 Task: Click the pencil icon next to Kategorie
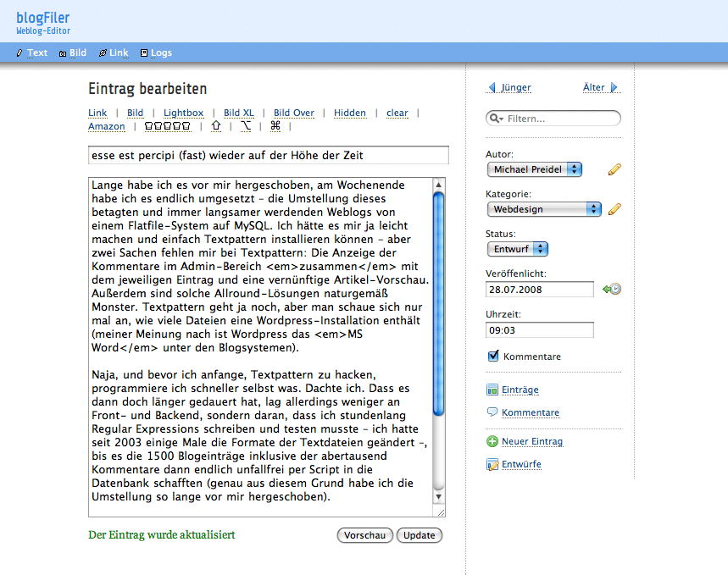(614, 209)
